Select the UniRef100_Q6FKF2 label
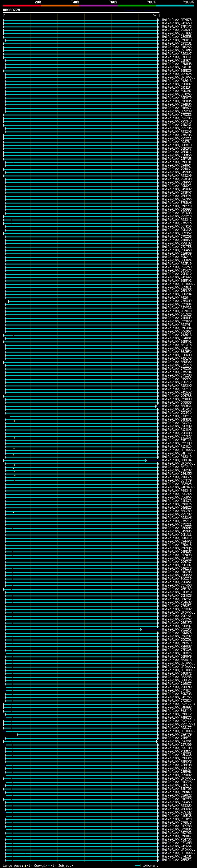Image resolution: width=197 pixels, height=868 pixels. (177, 860)
